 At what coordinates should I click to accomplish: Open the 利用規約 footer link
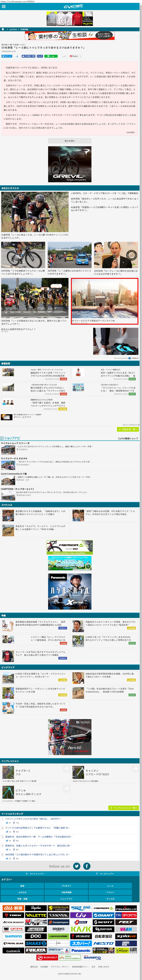[x=44, y=967]
